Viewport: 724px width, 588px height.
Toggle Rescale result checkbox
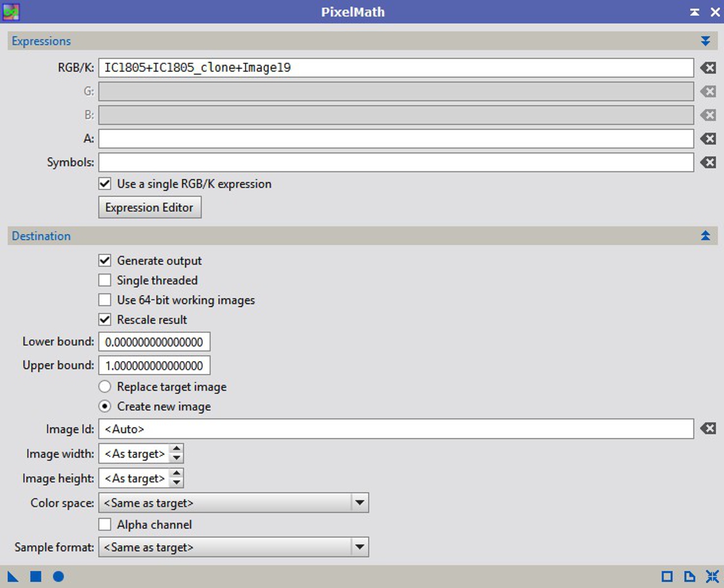105,320
